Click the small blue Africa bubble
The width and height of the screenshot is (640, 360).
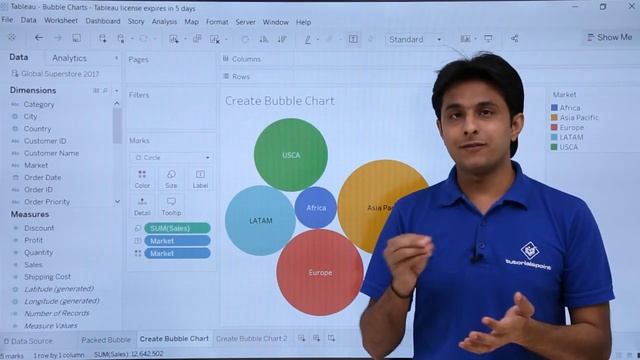[316, 208]
